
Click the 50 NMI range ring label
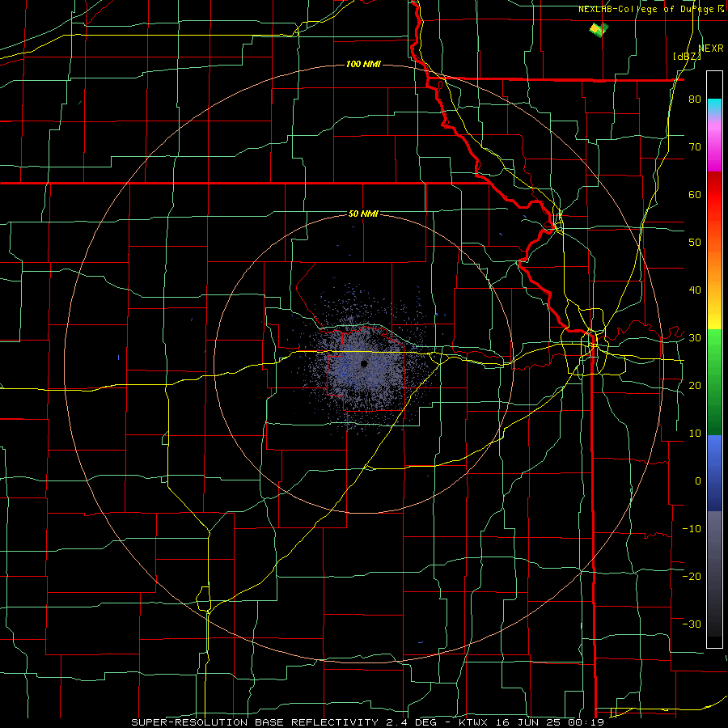[x=363, y=214]
